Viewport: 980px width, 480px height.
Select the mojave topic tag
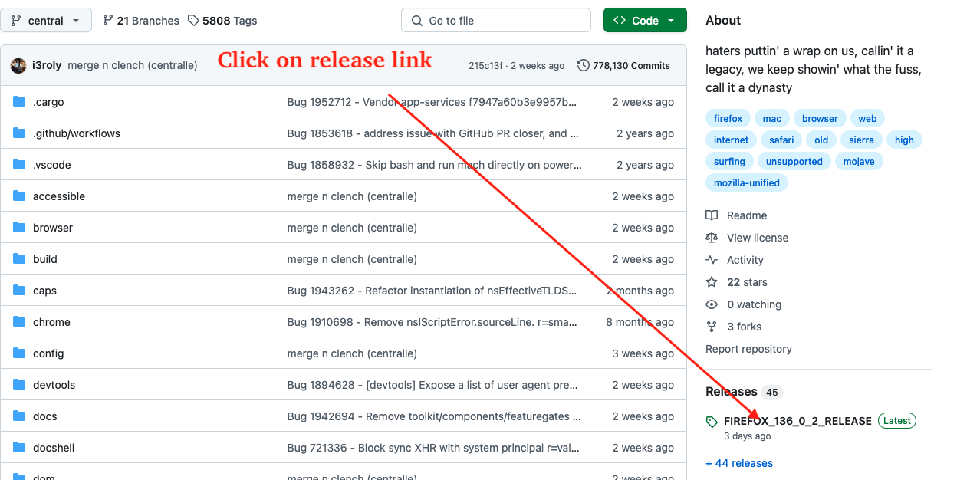pyautogui.click(x=859, y=162)
